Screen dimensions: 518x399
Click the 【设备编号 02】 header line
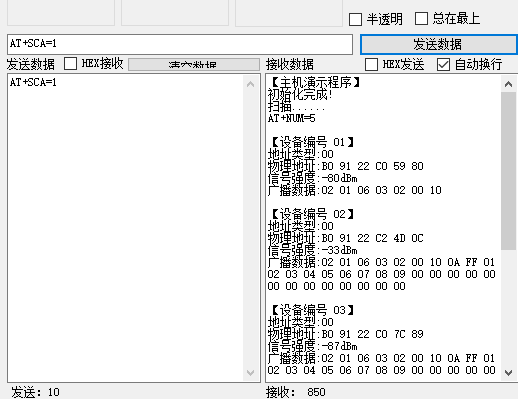point(311,214)
